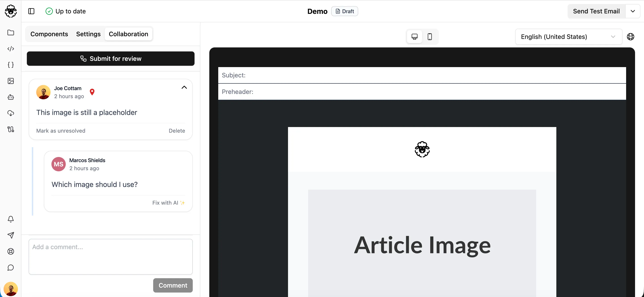Open the code editor icon in sidebar

click(x=11, y=49)
